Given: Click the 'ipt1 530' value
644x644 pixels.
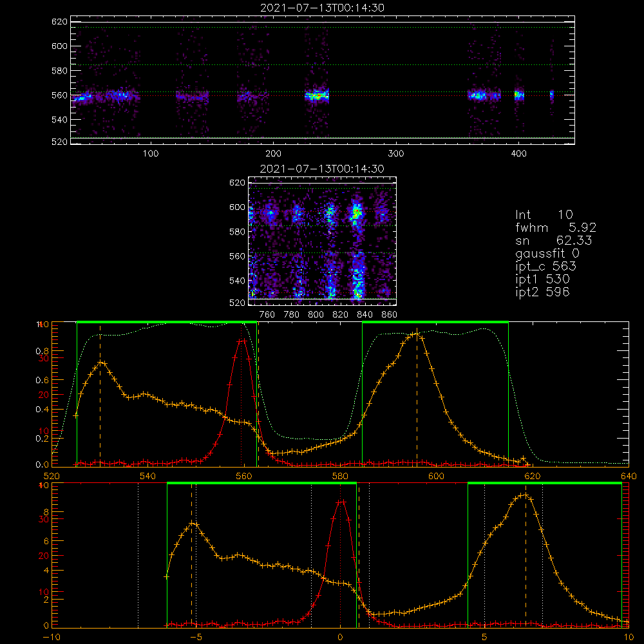Looking at the screenshot, I should coord(542,279).
